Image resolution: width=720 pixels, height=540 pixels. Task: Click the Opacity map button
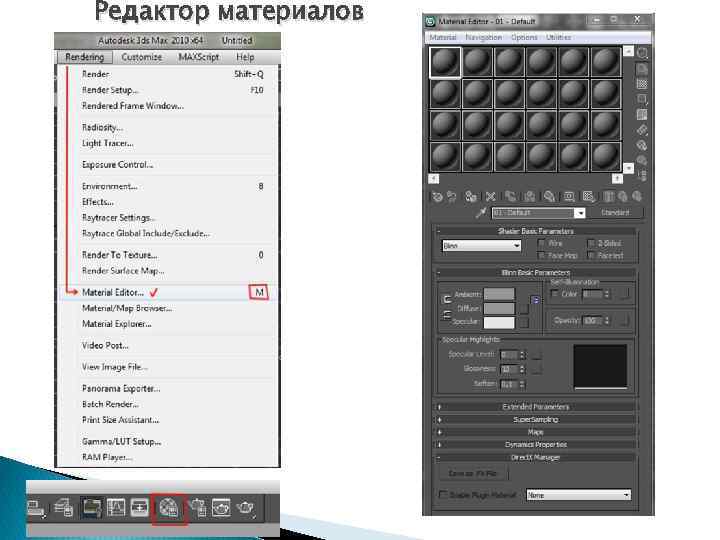624,321
